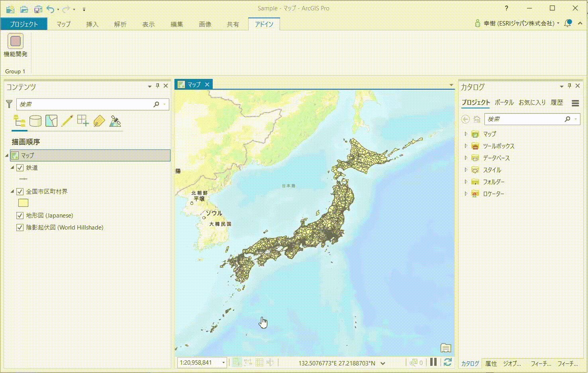The width and height of the screenshot is (588, 373).
Task: Hide the 陰影起伏図 (World Hillshade) layer
Action: point(20,228)
